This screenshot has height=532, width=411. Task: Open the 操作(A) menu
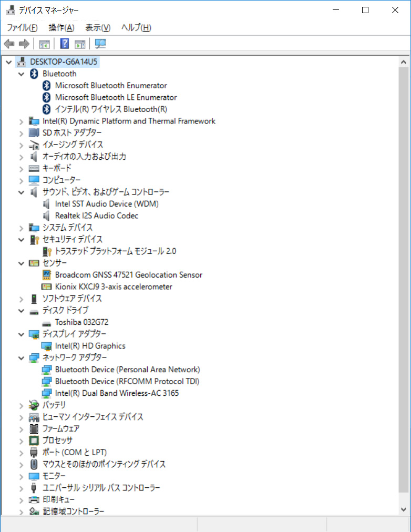click(61, 27)
